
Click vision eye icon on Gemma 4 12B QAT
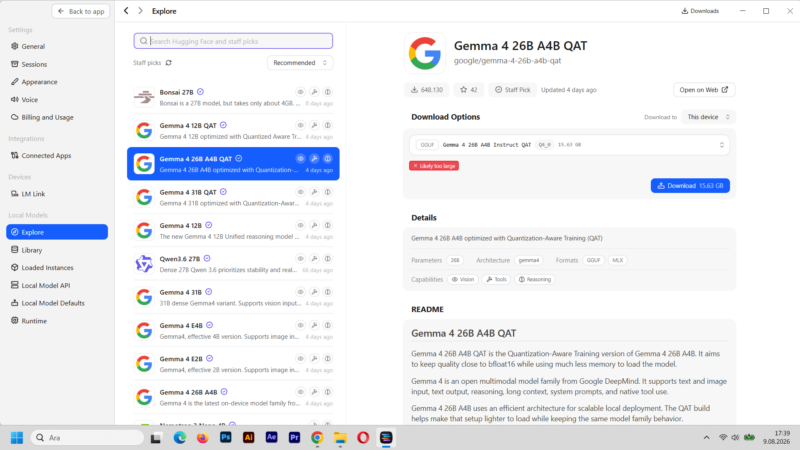coord(301,125)
